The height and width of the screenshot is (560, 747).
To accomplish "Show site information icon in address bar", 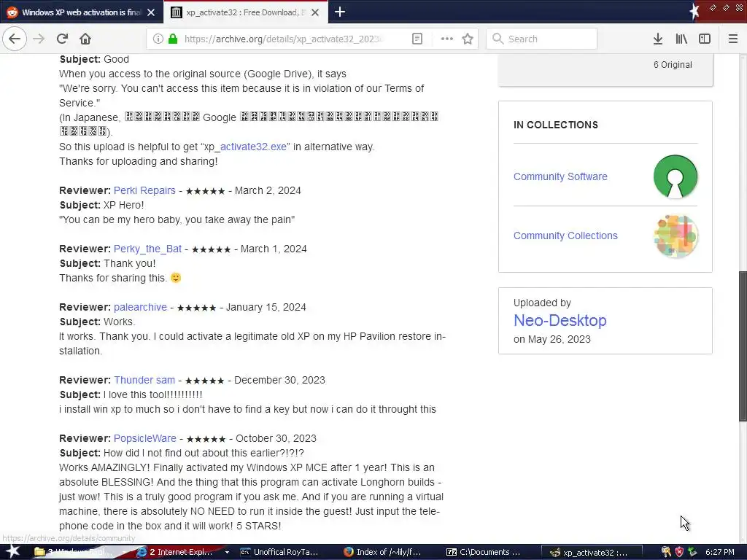I will 158,39.
